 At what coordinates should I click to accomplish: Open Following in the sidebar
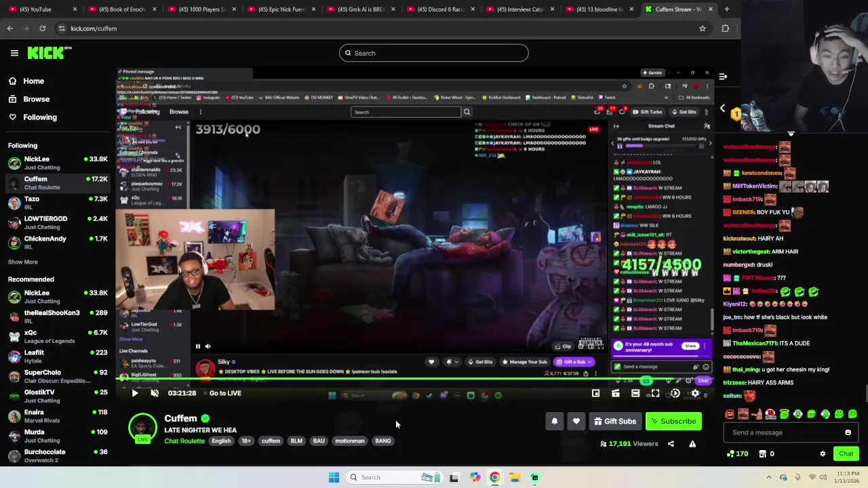[x=40, y=117]
